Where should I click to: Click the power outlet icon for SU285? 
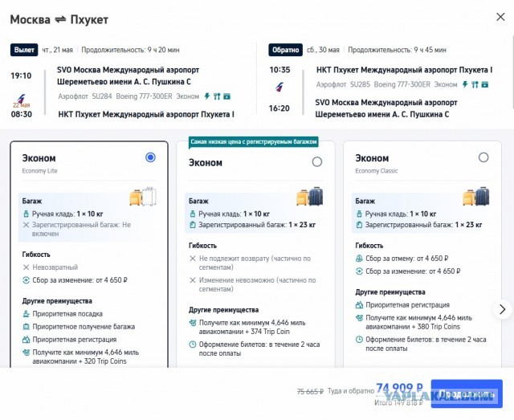point(465,84)
